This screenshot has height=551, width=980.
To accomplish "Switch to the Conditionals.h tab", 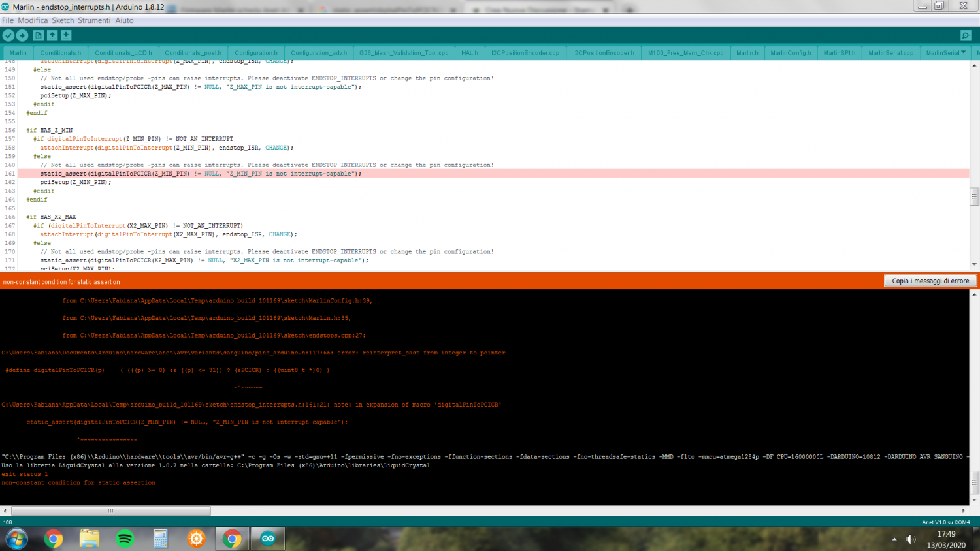I will pos(61,53).
